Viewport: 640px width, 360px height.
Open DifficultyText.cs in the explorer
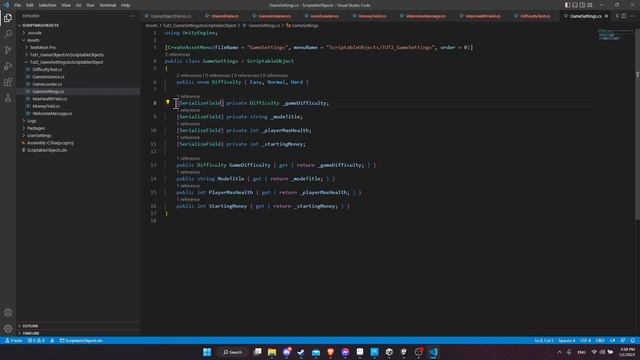click(x=47, y=69)
